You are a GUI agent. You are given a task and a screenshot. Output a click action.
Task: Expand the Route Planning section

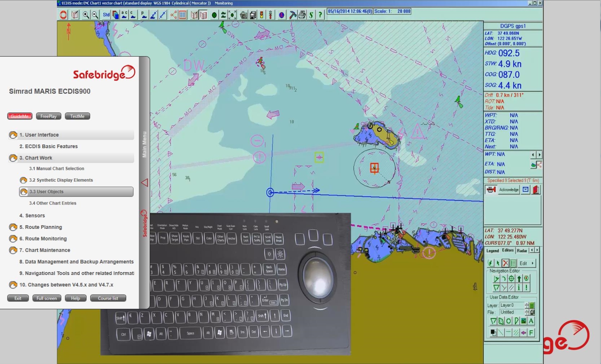[41, 227]
